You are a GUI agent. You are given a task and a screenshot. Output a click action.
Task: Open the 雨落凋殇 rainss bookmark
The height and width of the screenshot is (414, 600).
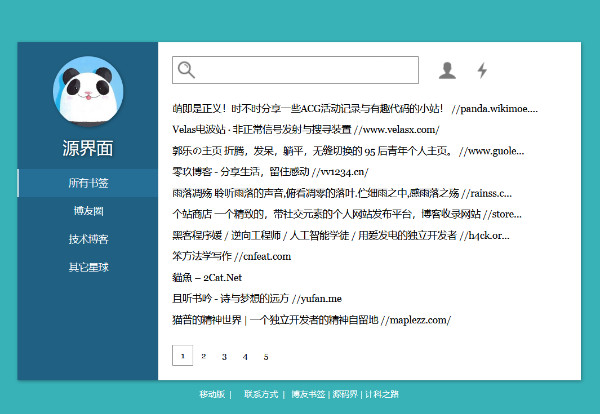pyautogui.click(x=342, y=193)
